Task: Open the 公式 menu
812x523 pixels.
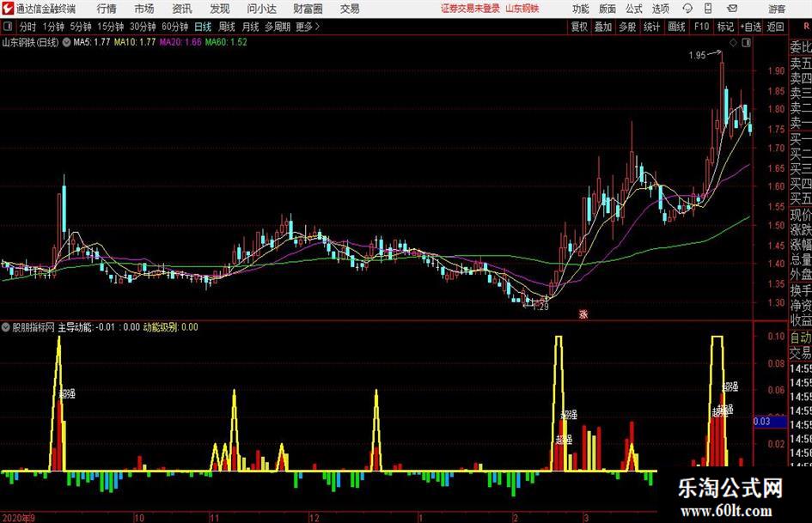Action: tap(634, 9)
